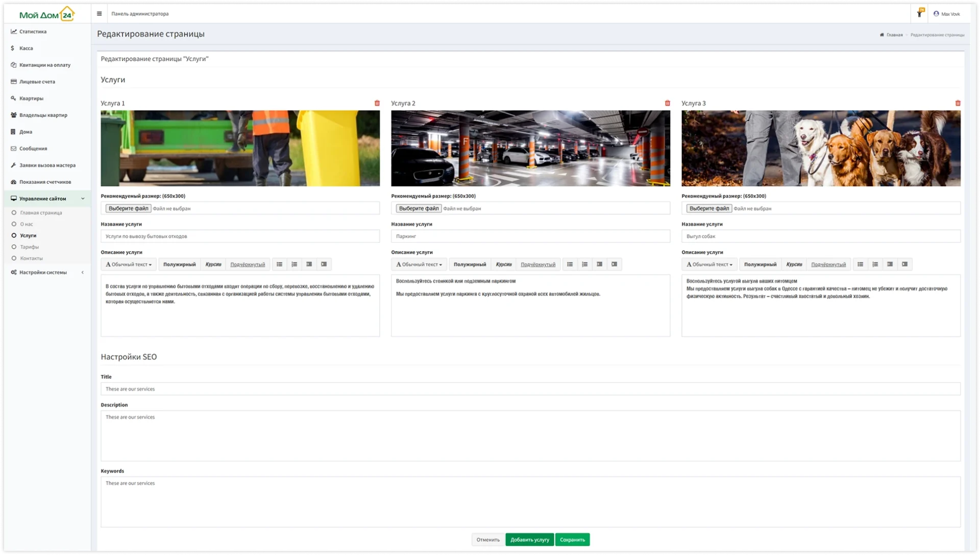Screen dimensions: 980x555
Task: Insert numbered list in Услуга 1 editor
Action: (294, 264)
